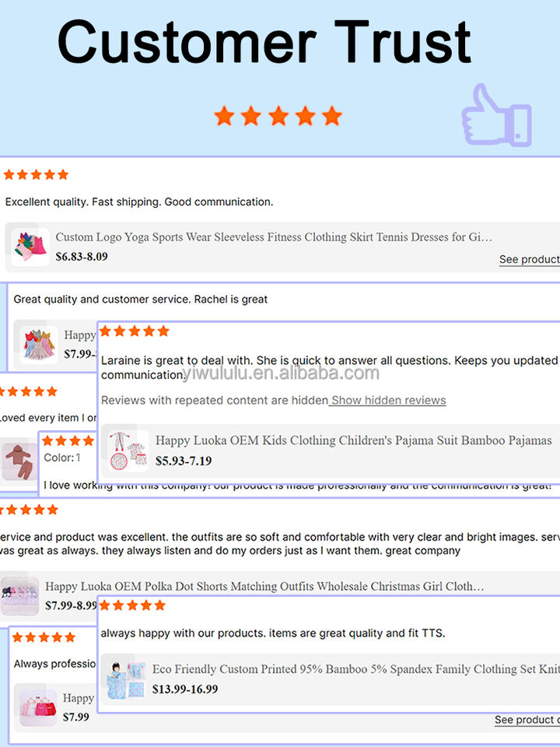560x747 pixels.
Task: Click the Happy Luoka OEM Kids Pajama Suit title
Action: point(353,440)
